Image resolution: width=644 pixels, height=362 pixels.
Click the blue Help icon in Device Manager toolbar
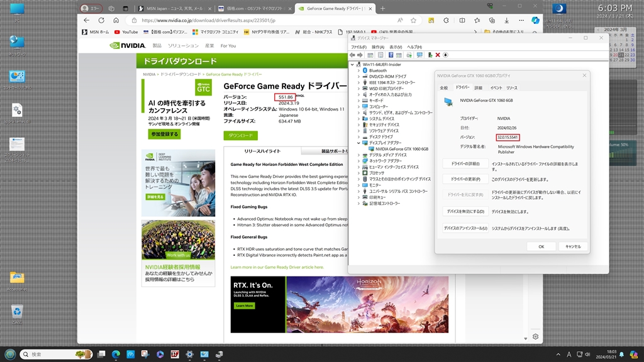pyautogui.click(x=391, y=55)
